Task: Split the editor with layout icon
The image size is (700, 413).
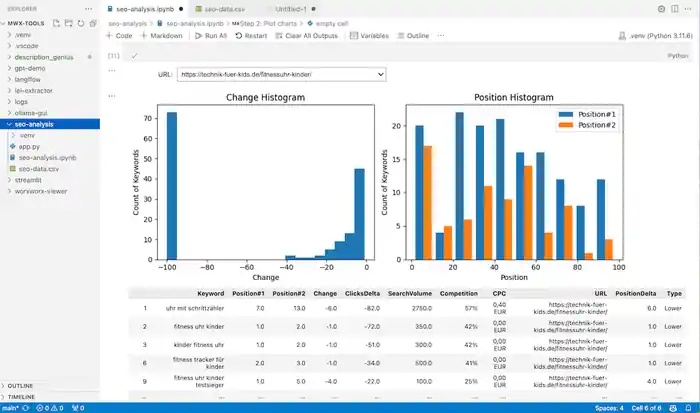Action: pos(675,9)
